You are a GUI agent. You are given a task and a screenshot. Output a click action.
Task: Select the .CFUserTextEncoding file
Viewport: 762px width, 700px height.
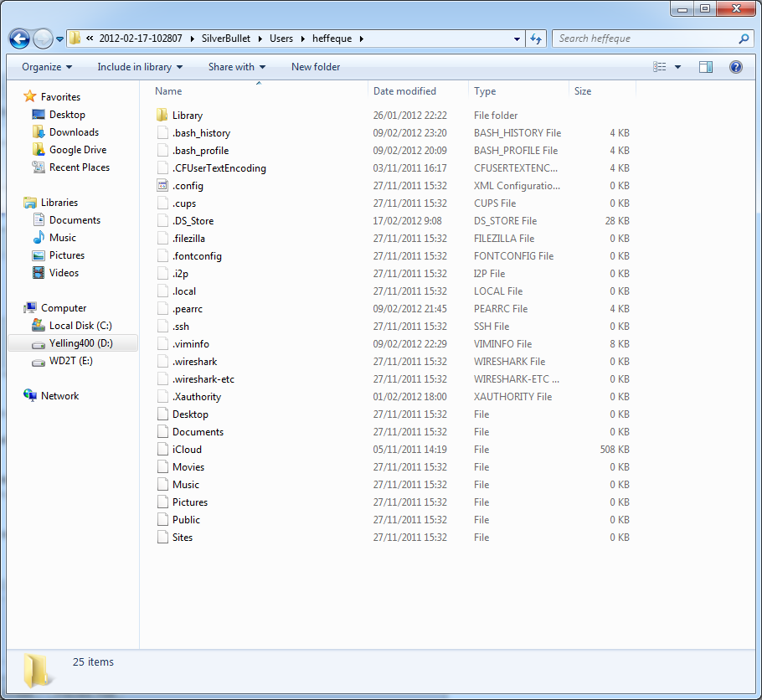219,167
